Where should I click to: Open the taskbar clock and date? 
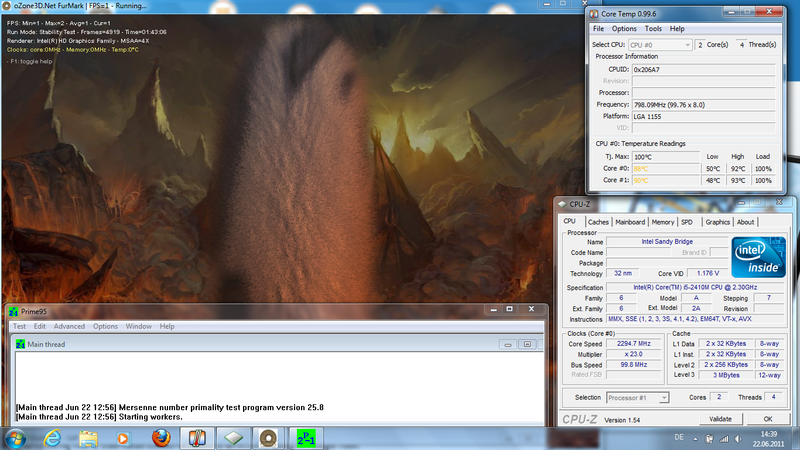point(768,439)
